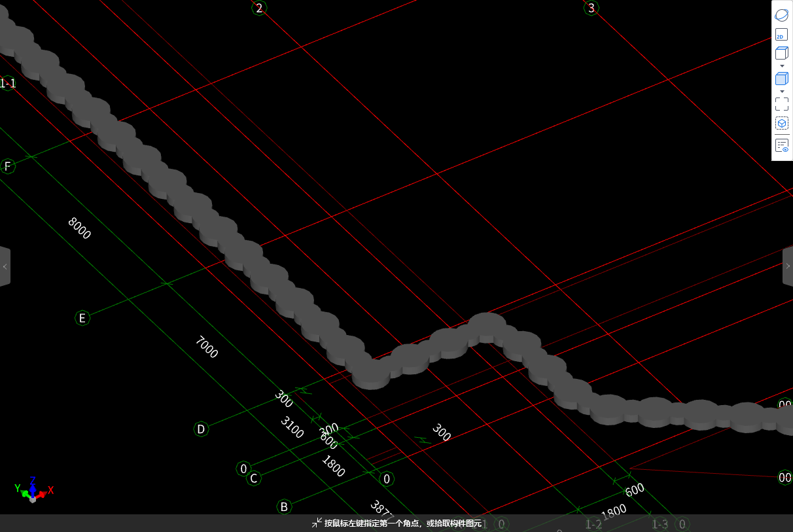
Task: Click the 3100 dimension label
Action: (292, 427)
